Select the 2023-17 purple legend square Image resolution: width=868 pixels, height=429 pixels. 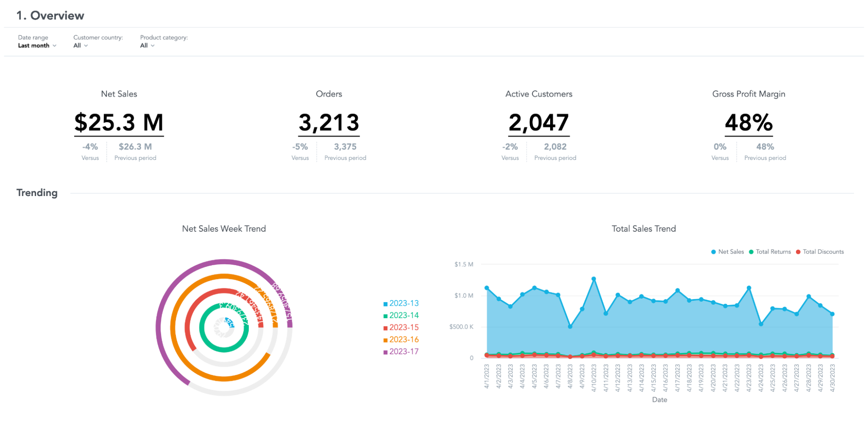(x=385, y=352)
